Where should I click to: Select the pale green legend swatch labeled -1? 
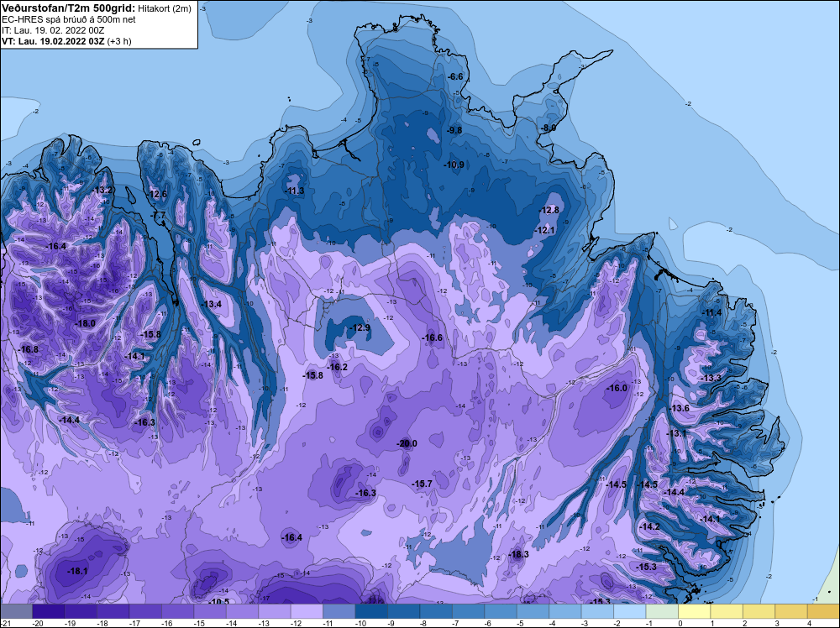click(662, 611)
